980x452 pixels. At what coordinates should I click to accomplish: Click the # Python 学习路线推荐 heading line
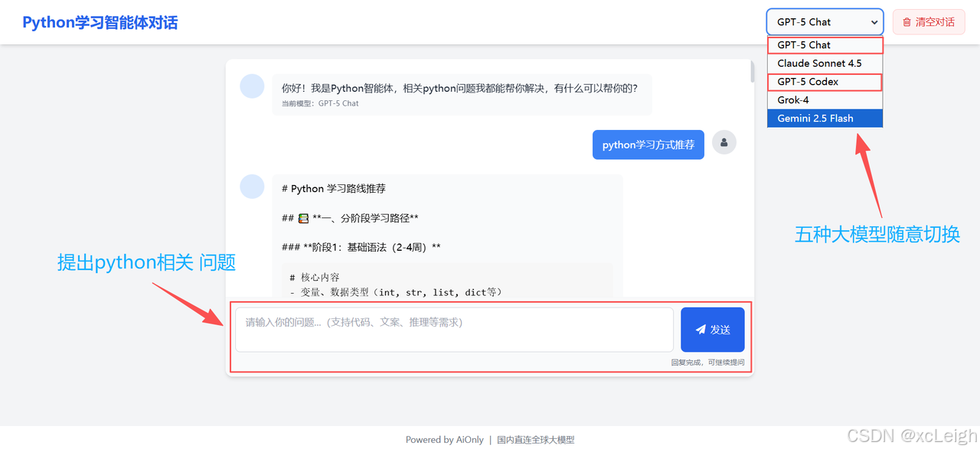point(334,188)
